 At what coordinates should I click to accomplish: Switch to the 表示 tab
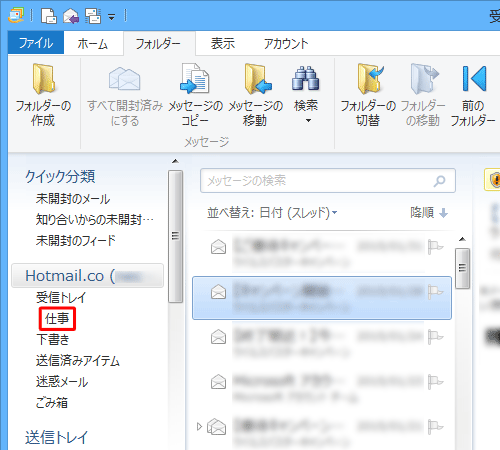click(223, 43)
